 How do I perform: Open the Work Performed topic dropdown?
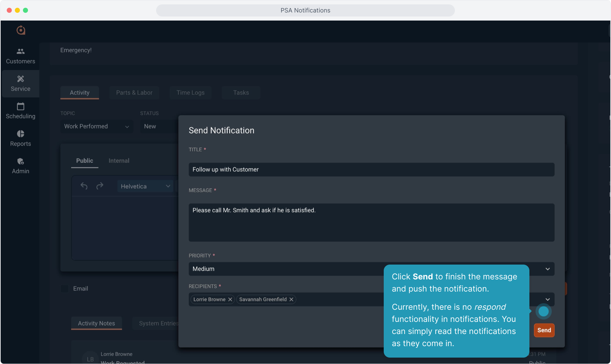pos(96,126)
